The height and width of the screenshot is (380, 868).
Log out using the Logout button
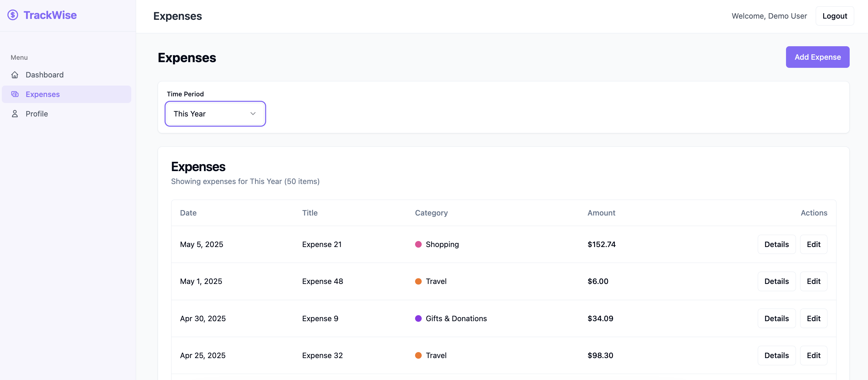tap(834, 16)
